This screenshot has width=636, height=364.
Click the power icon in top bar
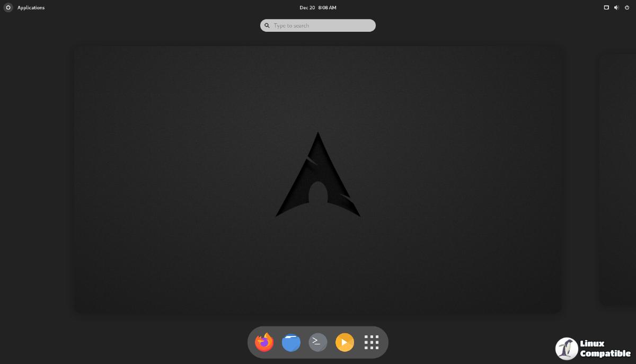pyautogui.click(x=627, y=7)
